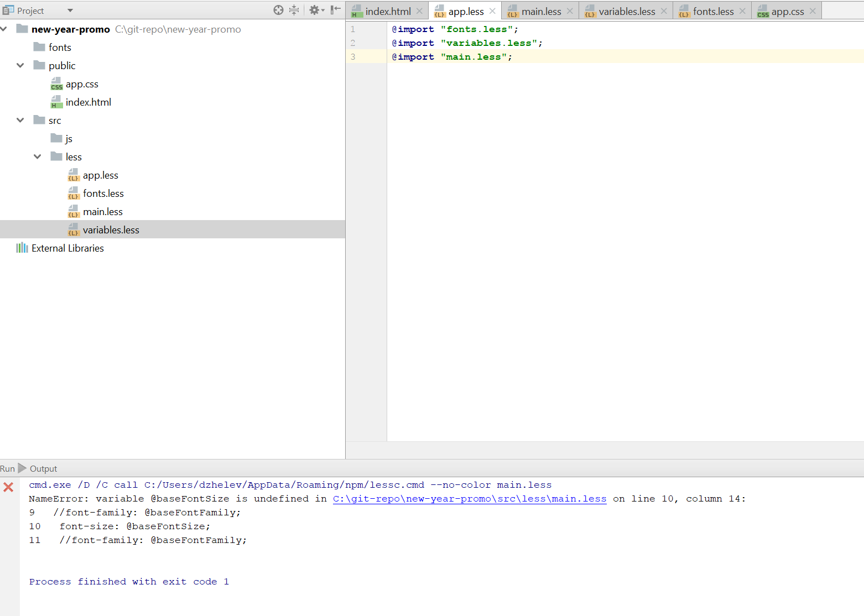Switch to the app.css editor tab
This screenshot has width=864, height=616.
coord(788,11)
